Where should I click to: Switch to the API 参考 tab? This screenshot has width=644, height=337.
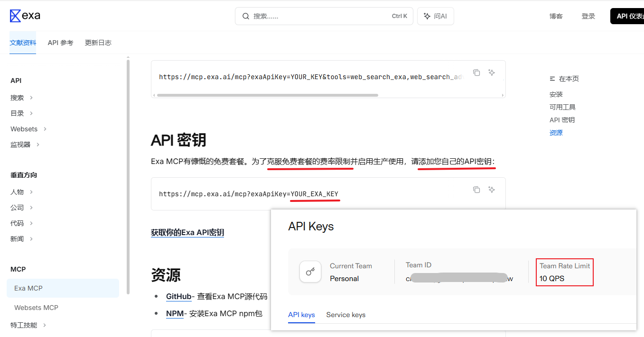(60, 43)
